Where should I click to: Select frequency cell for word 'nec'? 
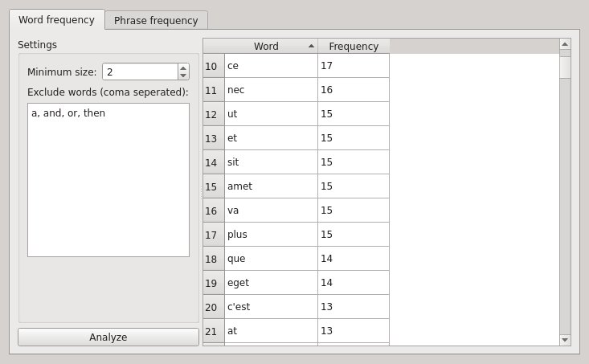point(354,90)
